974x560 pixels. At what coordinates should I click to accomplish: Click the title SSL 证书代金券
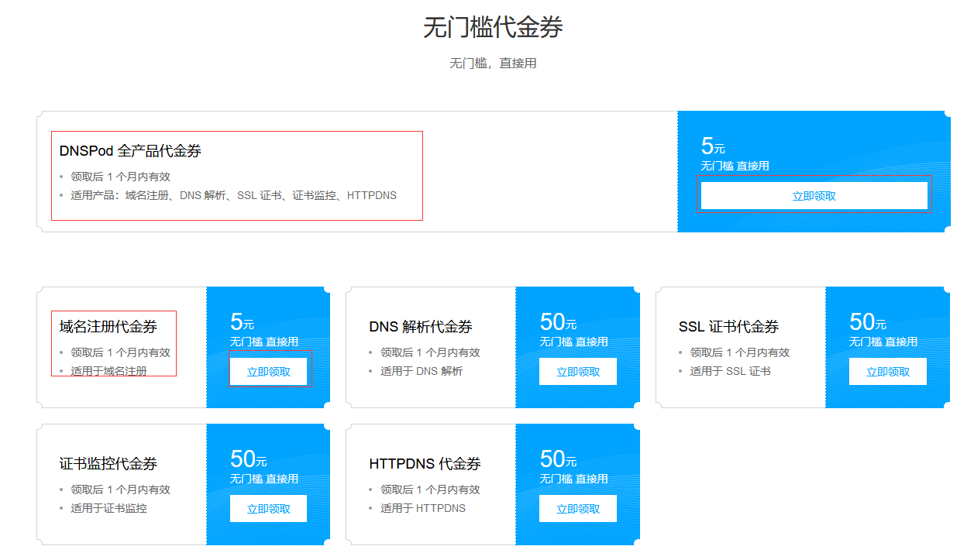pyautogui.click(x=729, y=327)
